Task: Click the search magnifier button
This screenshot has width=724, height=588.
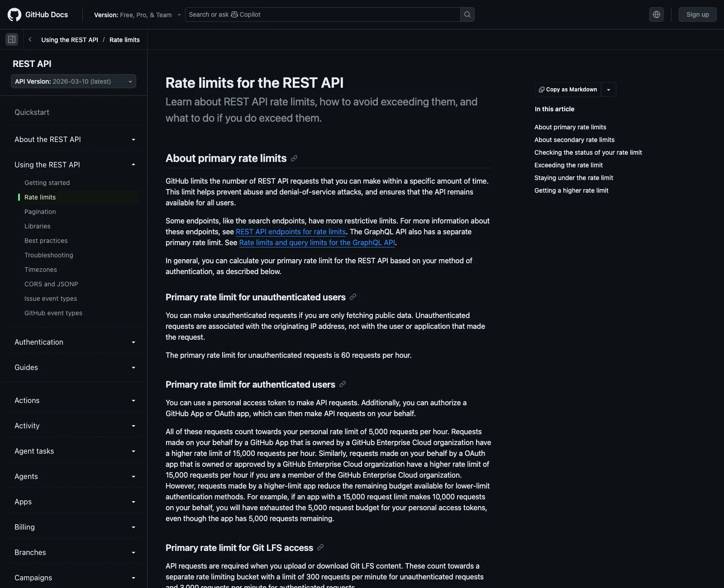Action: pos(467,14)
